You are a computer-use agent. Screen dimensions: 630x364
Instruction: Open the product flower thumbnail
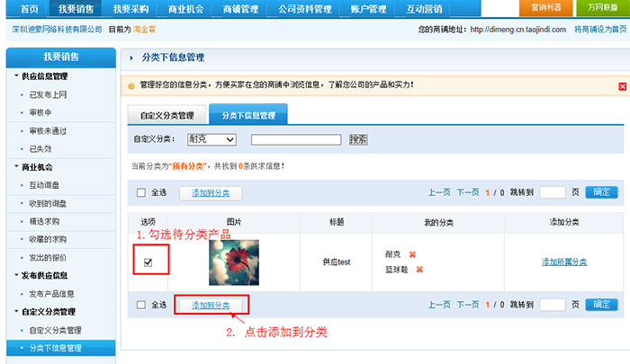click(x=233, y=262)
